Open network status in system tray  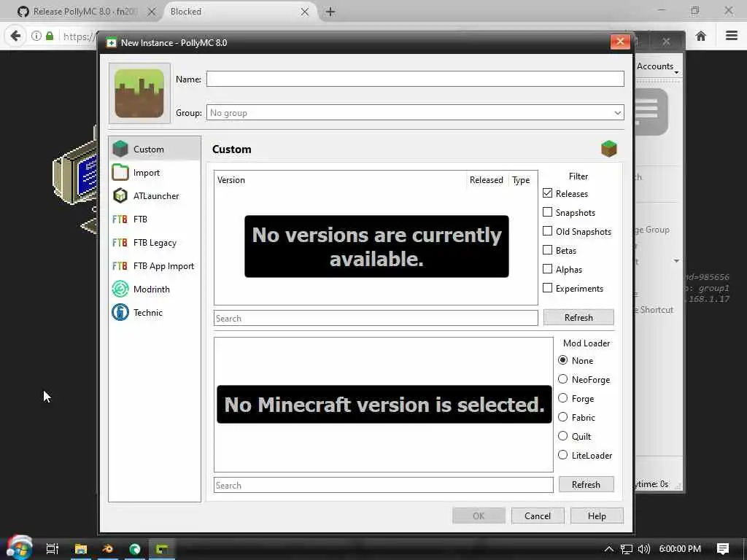click(x=627, y=548)
